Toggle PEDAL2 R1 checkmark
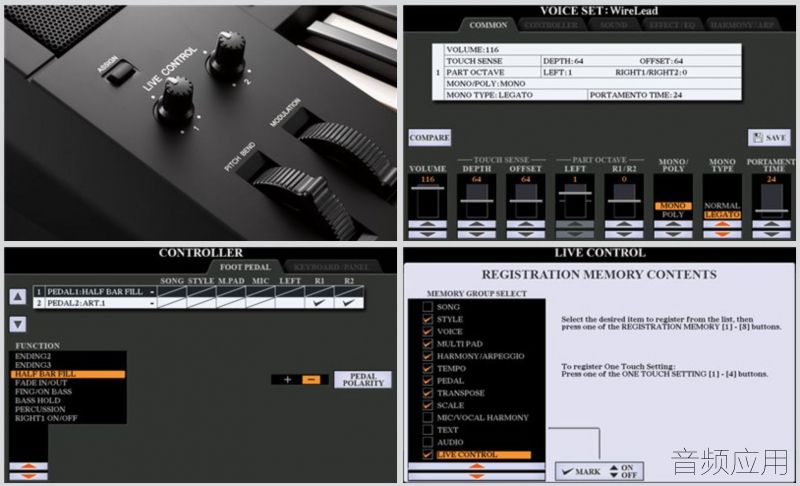800x486 pixels. click(319, 303)
